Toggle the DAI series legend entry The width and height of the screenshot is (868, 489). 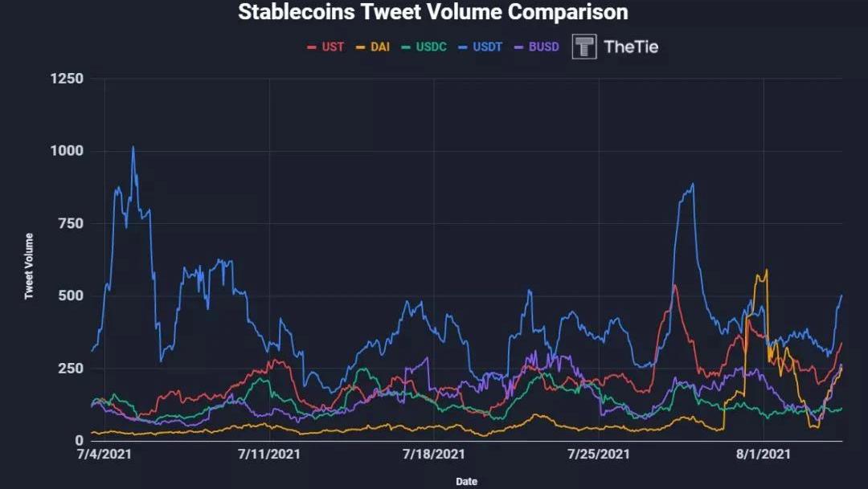(x=373, y=47)
